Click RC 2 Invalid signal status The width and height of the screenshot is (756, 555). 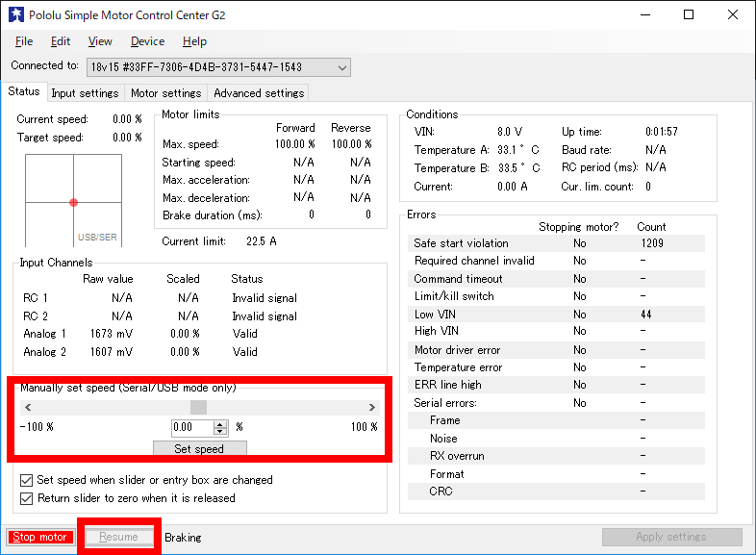coord(265,316)
